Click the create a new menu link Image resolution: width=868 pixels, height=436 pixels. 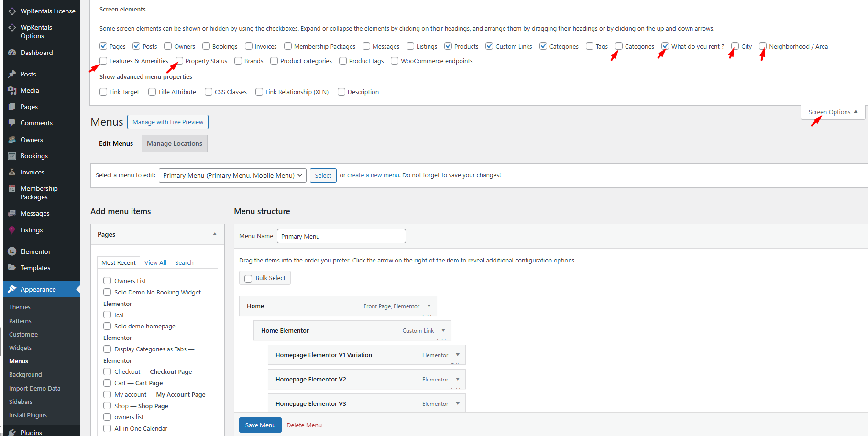pos(373,175)
